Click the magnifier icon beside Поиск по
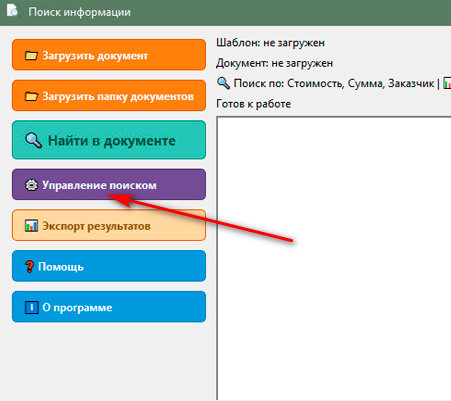 coord(223,83)
